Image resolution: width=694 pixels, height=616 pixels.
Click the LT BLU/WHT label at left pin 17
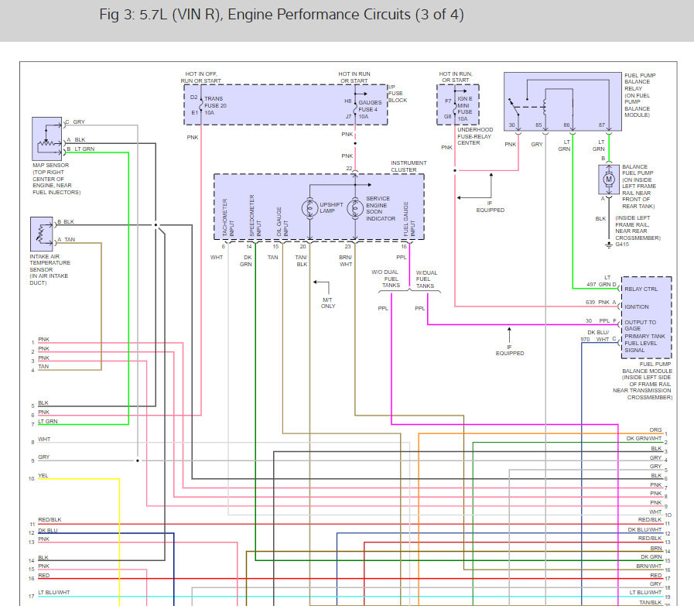click(54, 593)
